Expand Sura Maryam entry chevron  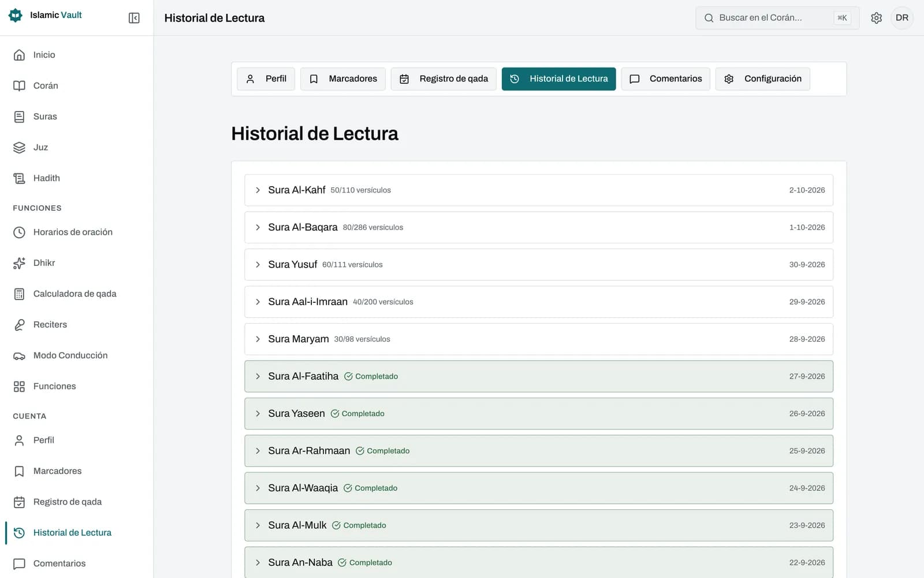258,339
